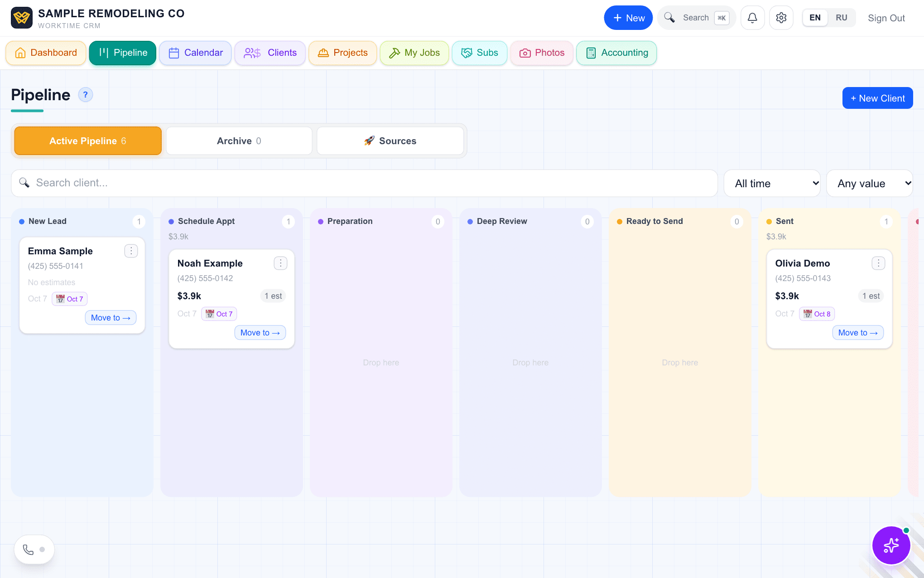Open the Noah Example client card name
Image resolution: width=924 pixels, height=578 pixels.
pos(210,263)
